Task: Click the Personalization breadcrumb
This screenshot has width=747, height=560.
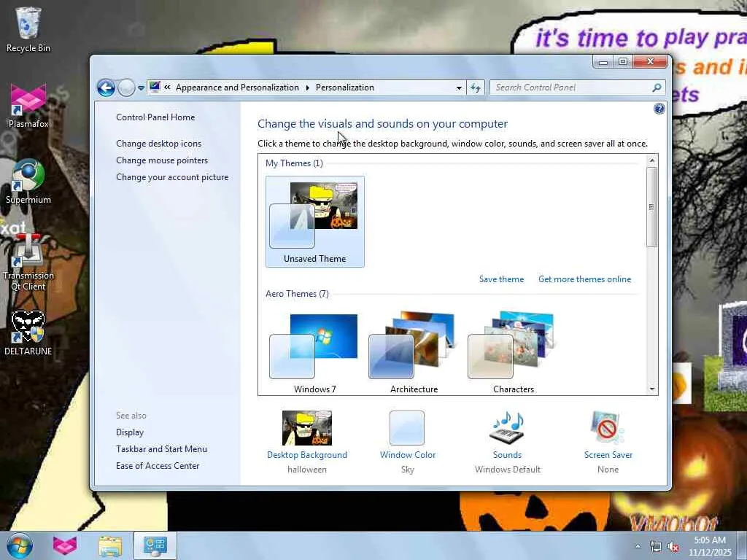Action: point(345,87)
